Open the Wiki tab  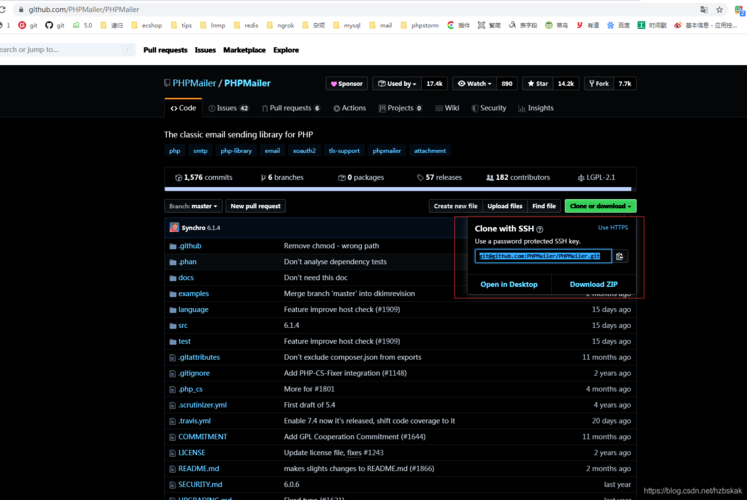(x=447, y=108)
